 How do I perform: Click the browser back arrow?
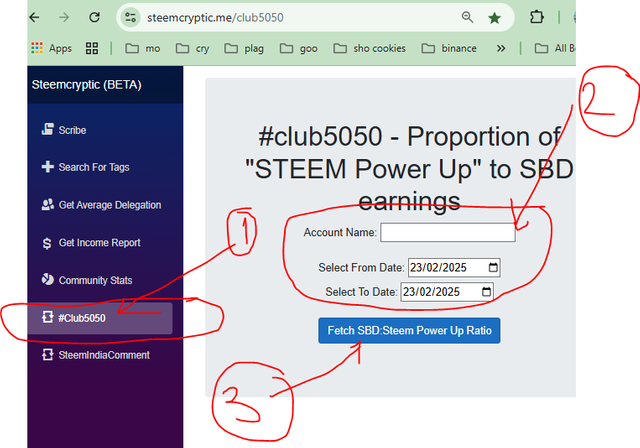[35, 18]
